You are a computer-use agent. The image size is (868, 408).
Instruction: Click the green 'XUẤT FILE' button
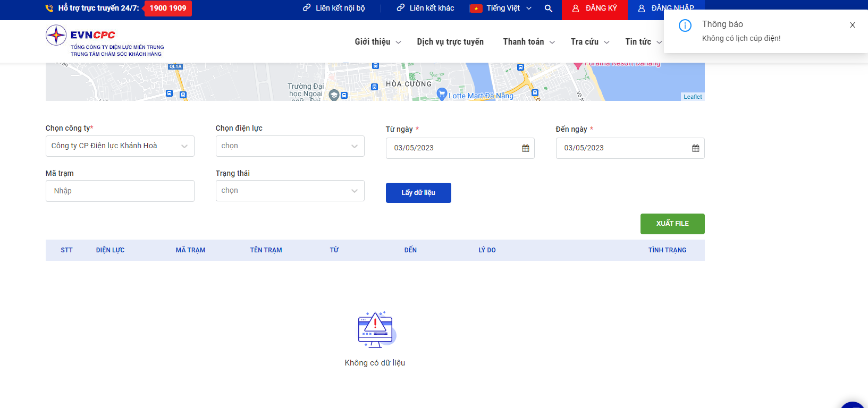click(672, 224)
